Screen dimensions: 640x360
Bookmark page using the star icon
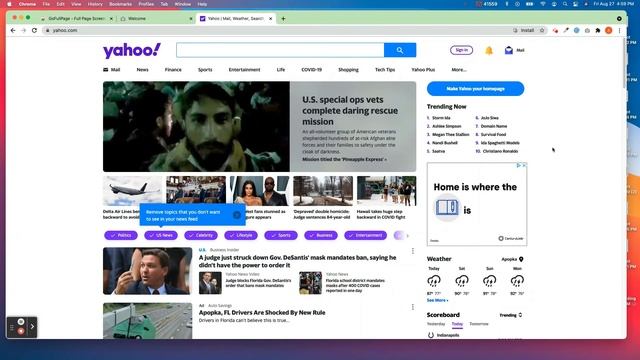click(x=542, y=30)
